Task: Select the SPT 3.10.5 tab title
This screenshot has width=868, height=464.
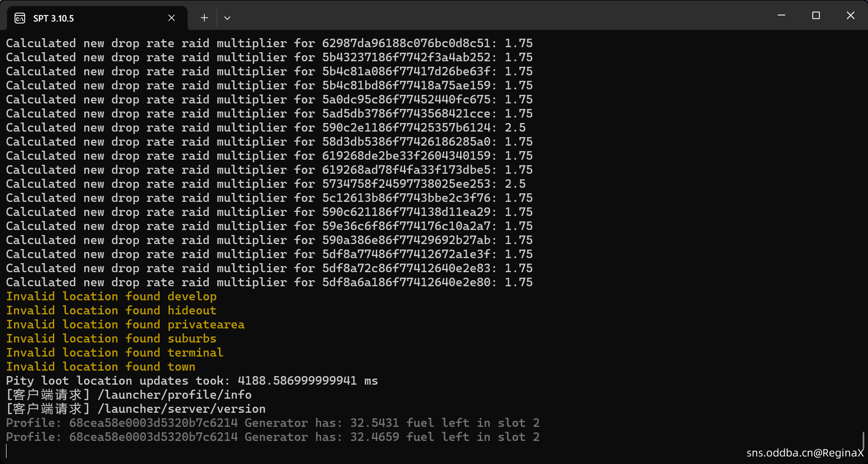Action: point(54,19)
